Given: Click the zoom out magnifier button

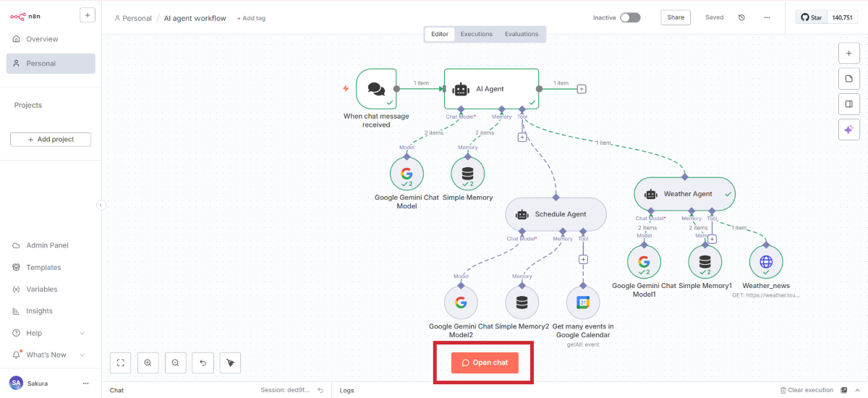Looking at the screenshot, I should [x=175, y=363].
